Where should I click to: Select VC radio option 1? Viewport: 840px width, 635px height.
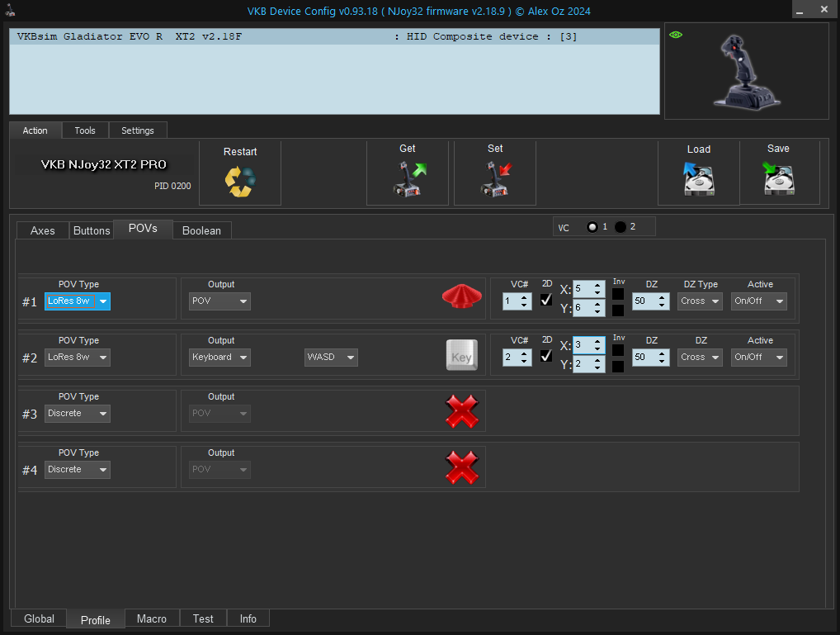[x=592, y=227]
